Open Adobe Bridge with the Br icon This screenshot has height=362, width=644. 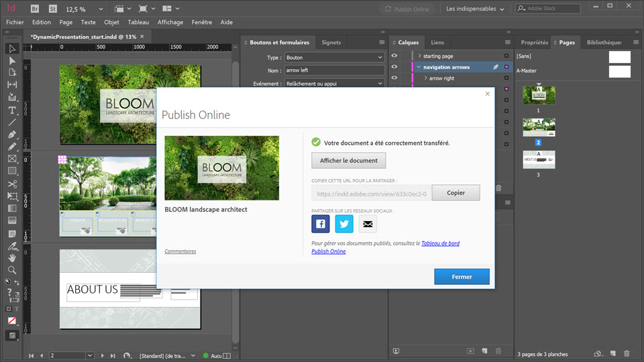35,9
